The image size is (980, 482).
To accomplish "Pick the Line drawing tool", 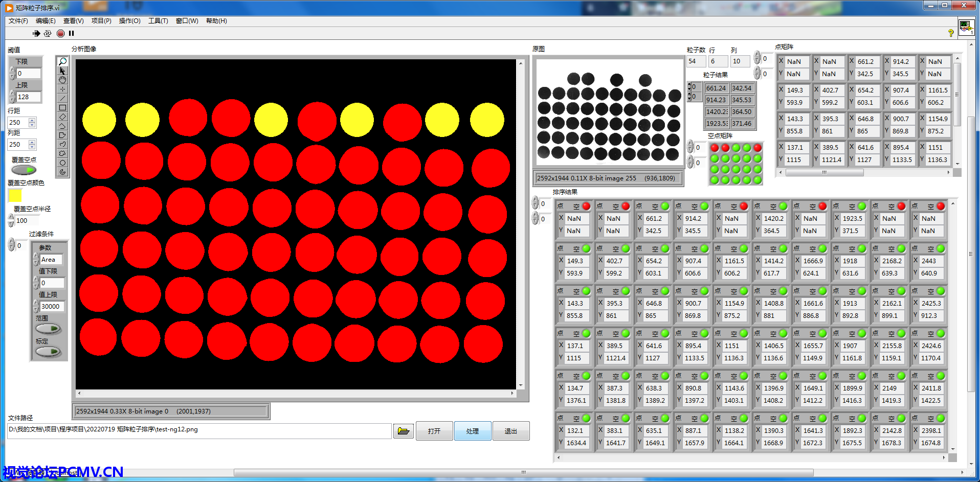I will tap(62, 98).
